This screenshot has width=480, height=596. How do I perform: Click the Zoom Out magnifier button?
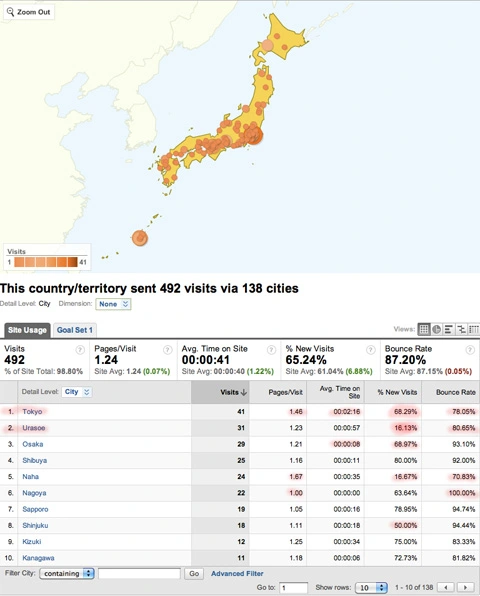29,12
